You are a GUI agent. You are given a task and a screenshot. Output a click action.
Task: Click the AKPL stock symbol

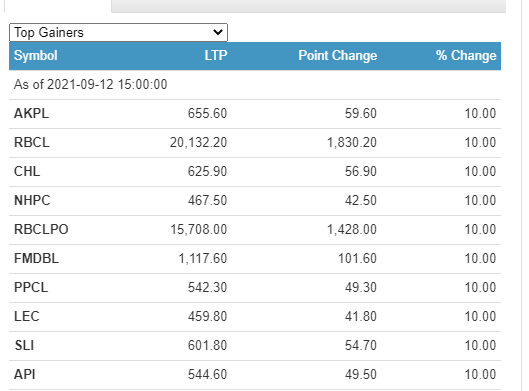tap(31, 113)
